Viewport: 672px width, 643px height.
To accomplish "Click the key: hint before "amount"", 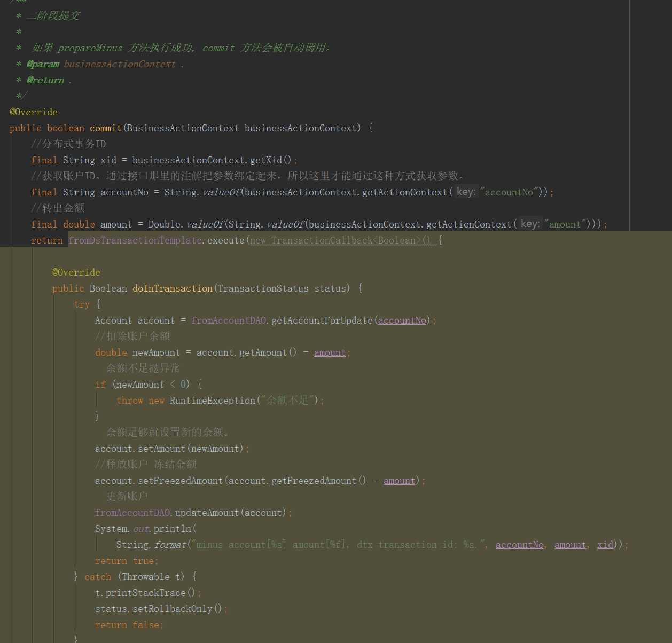I will point(530,224).
